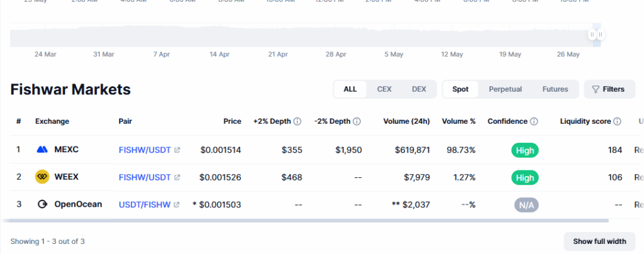The height and width of the screenshot is (254, 644).
Task: Switch to the Perpetual tab
Action: click(x=505, y=89)
